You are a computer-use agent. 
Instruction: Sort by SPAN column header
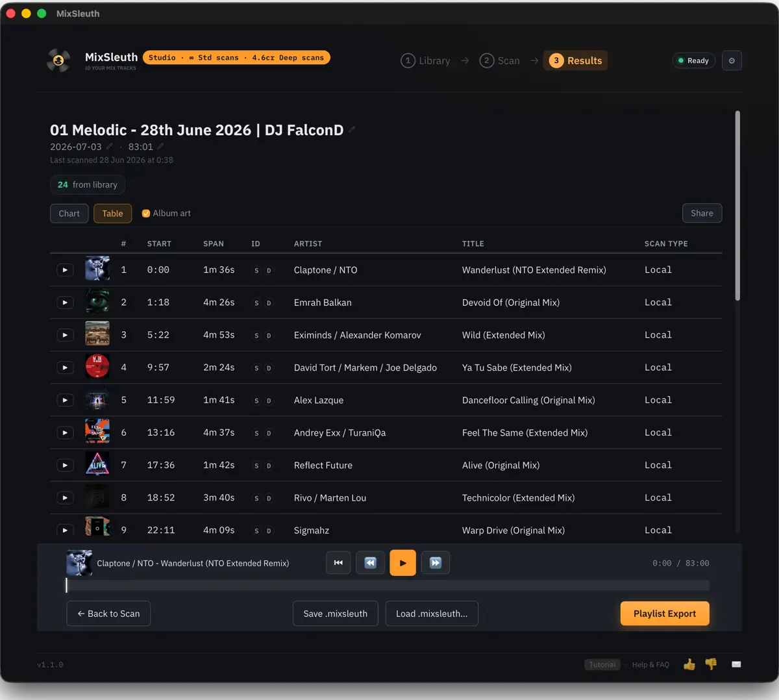click(x=214, y=244)
